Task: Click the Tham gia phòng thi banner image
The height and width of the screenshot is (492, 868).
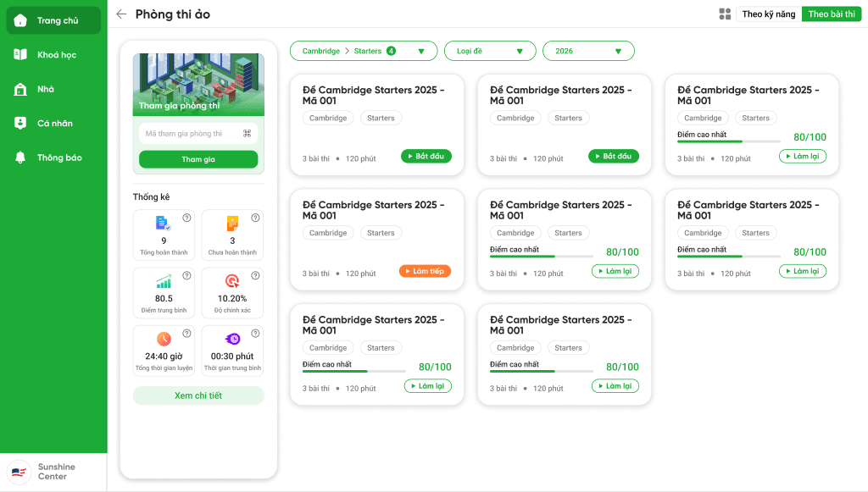Action: coord(198,85)
